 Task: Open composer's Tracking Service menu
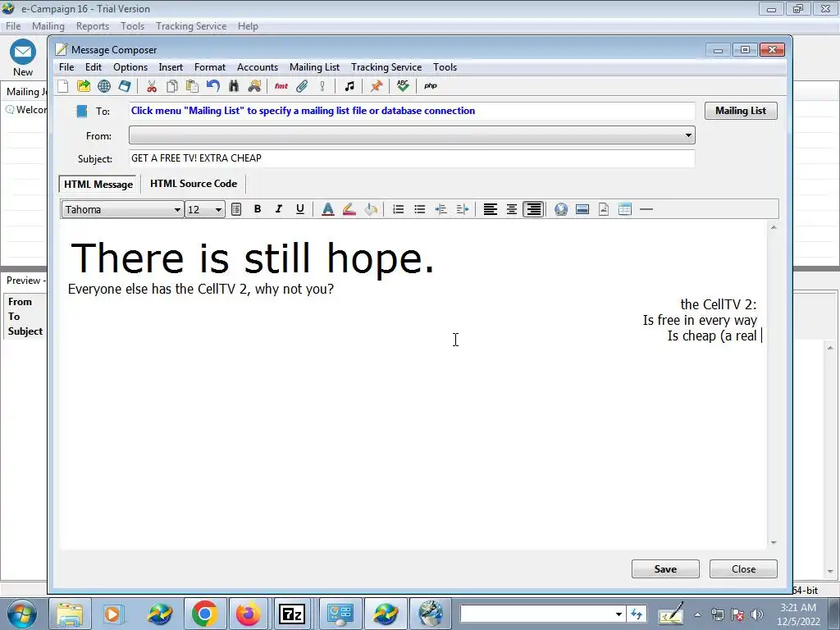(386, 67)
